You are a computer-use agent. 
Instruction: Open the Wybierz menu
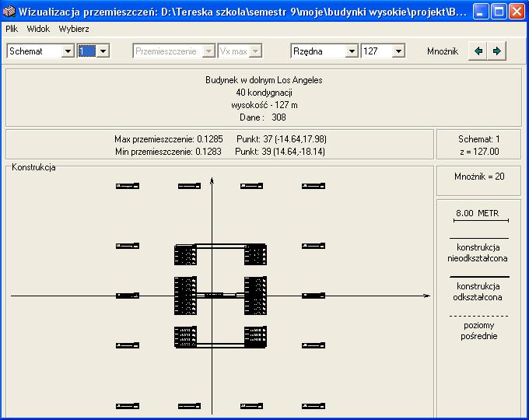pos(74,29)
